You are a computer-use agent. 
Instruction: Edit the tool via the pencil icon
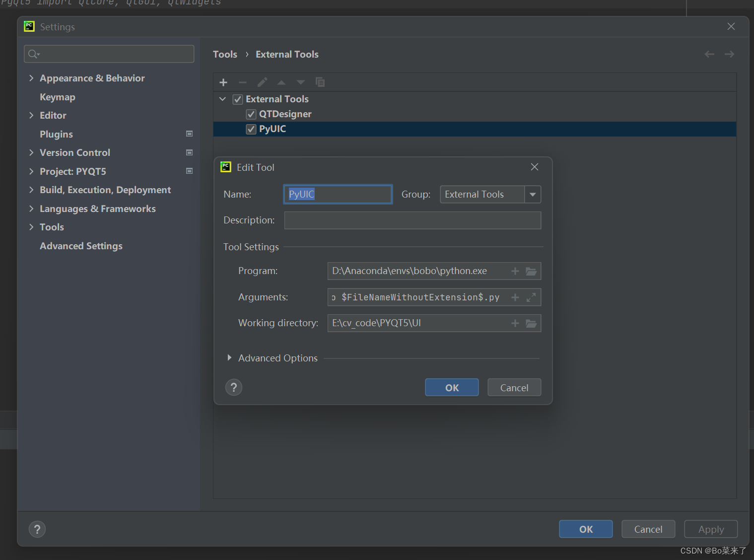[x=262, y=82]
